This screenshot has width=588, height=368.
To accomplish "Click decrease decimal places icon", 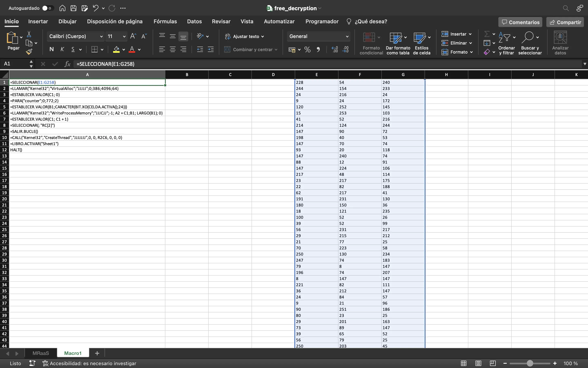I will [x=345, y=50].
